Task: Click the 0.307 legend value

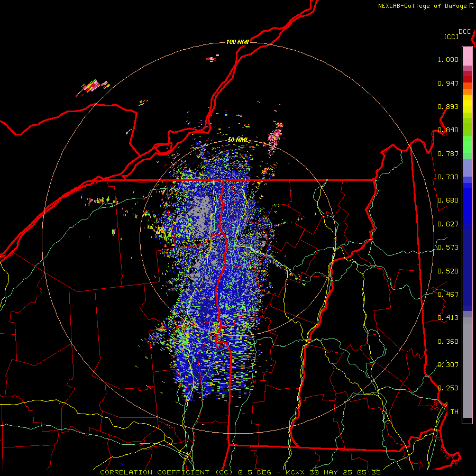Action: click(448, 365)
